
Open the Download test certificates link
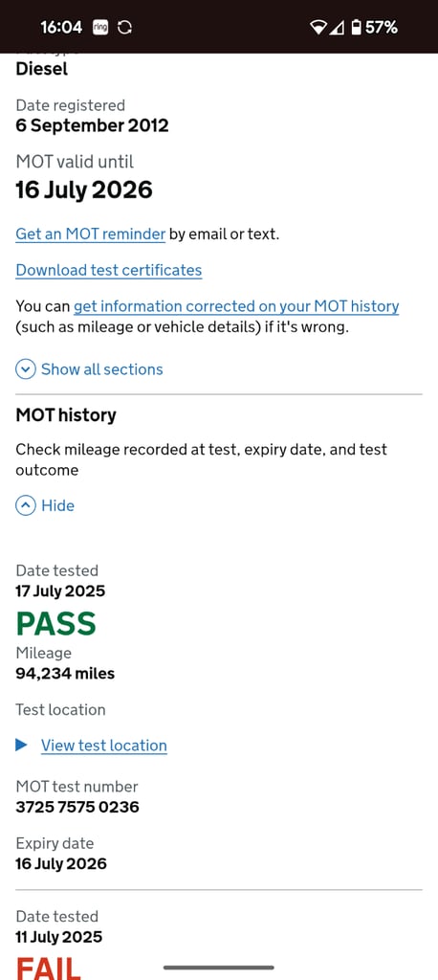tap(109, 270)
